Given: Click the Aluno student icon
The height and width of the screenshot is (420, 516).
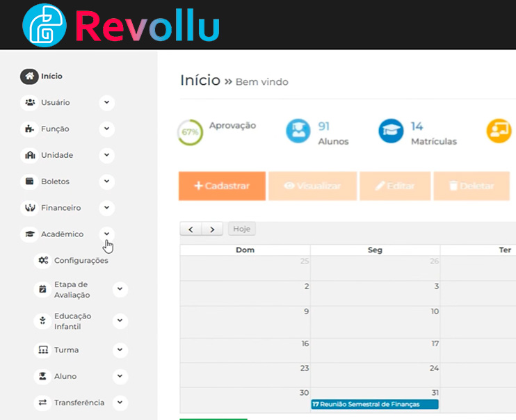Looking at the screenshot, I should click(43, 376).
